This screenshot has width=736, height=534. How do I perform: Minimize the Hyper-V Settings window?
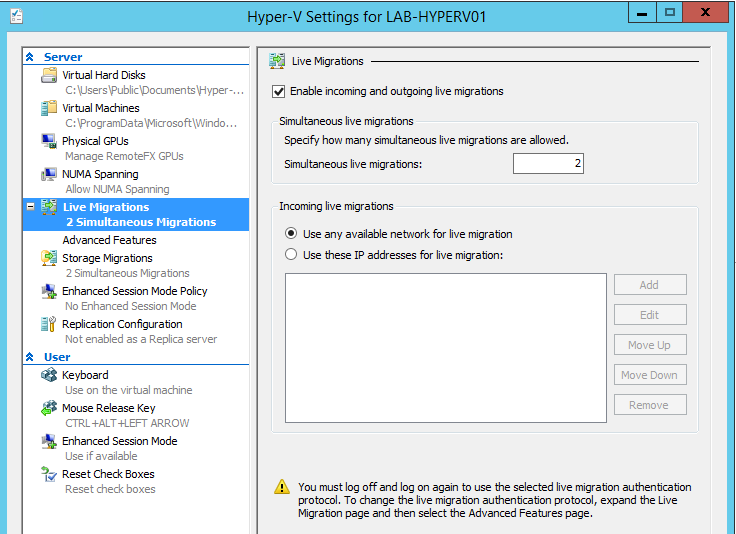(642, 13)
